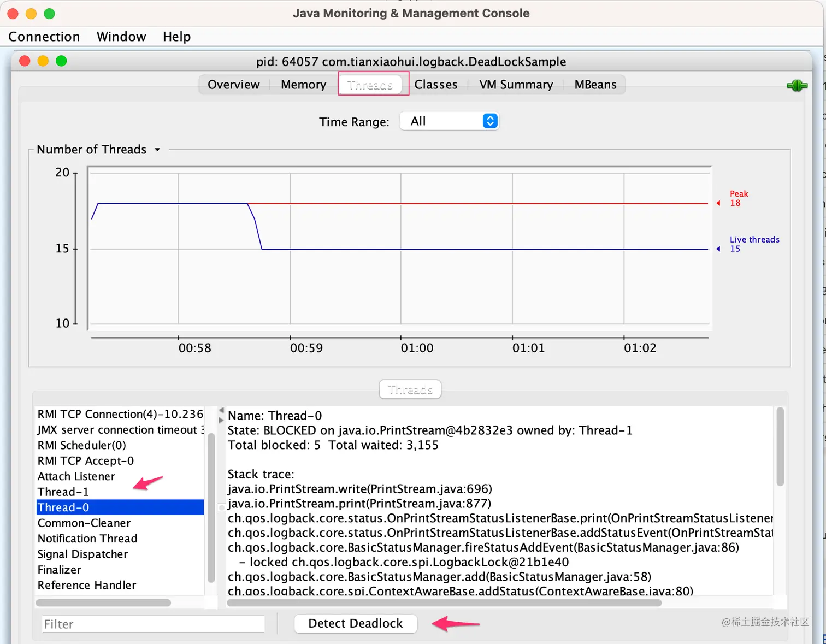Select Thread-1 in the thread list

coord(120,492)
